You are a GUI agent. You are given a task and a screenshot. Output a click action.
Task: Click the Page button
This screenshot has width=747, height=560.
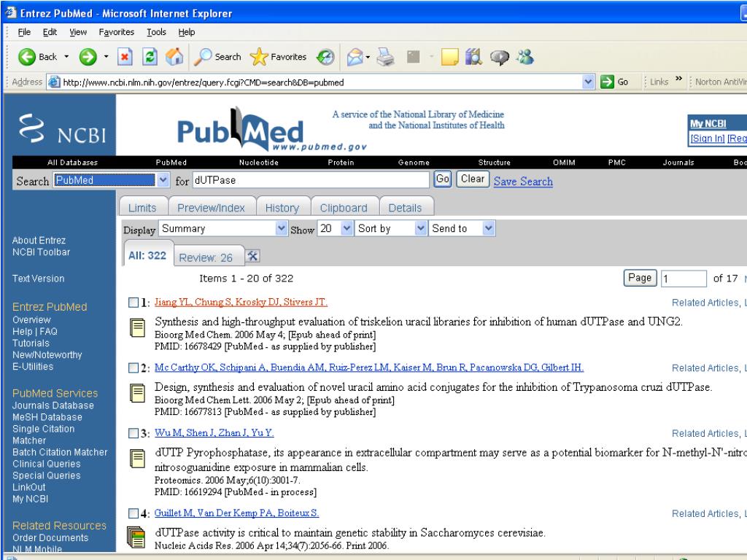[640, 278]
